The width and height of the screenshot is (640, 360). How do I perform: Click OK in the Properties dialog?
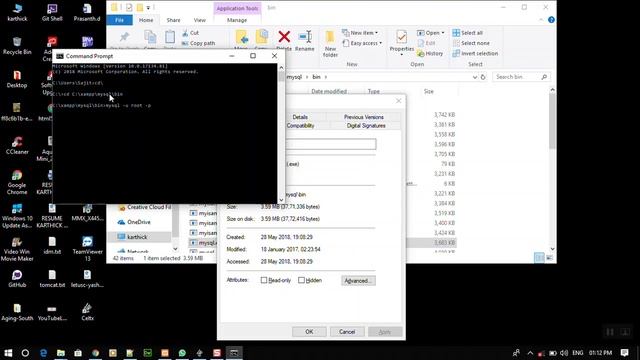tap(309, 332)
